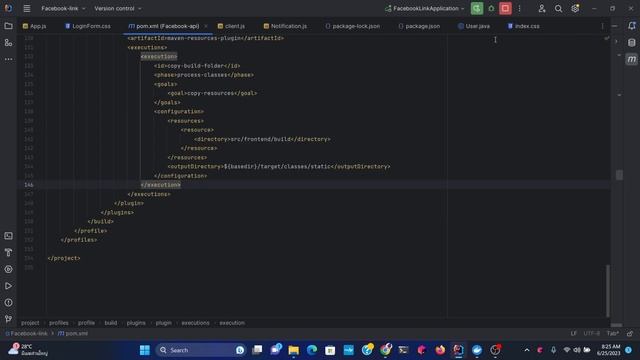Click line number 146 in gutter
This screenshot has height=360, width=640.
(29, 185)
